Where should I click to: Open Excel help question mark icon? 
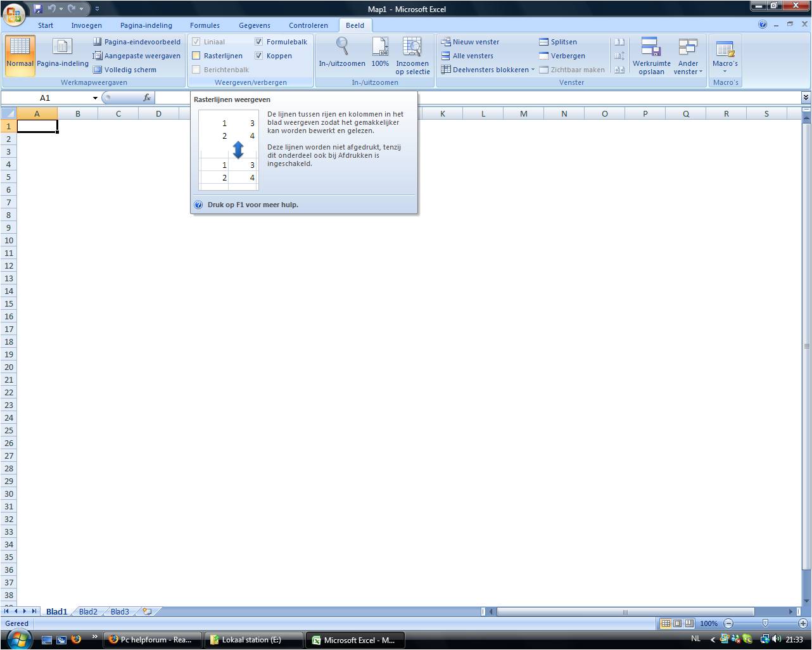763,25
